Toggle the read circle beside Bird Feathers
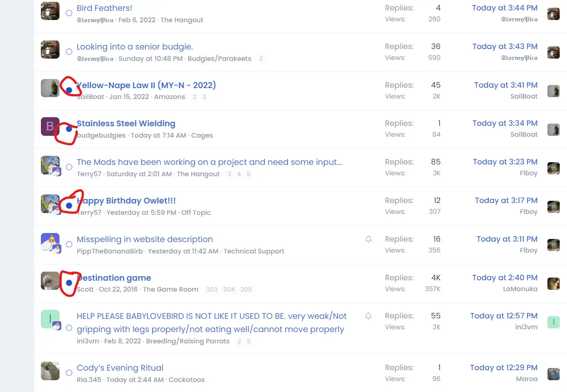Viewport: 567px width, 392px height. point(69,13)
